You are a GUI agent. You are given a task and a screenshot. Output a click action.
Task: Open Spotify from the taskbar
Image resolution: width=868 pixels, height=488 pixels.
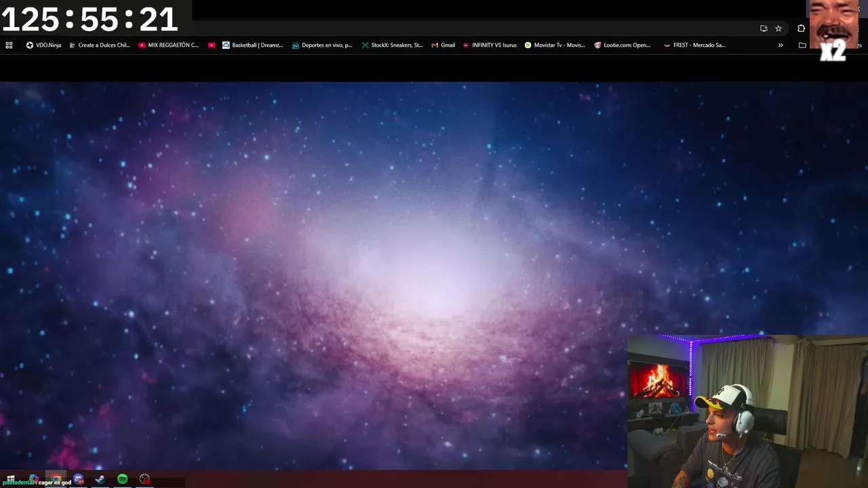pyautogui.click(x=122, y=479)
